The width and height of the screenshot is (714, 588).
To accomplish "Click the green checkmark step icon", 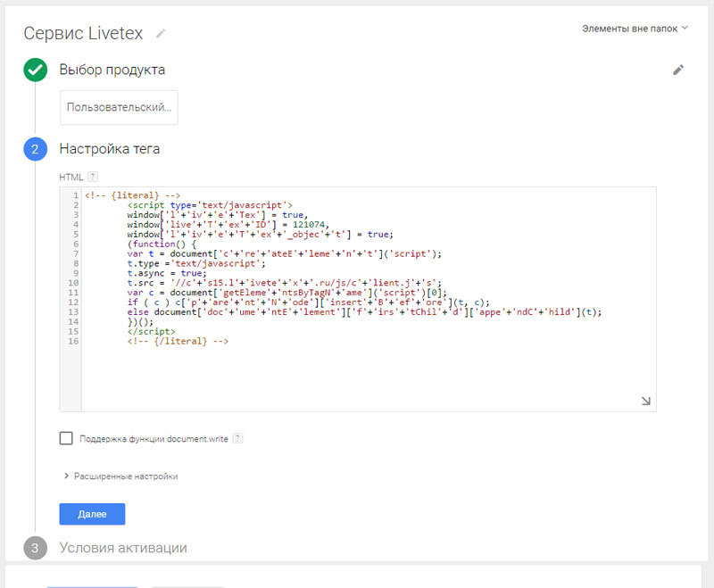I will tap(35, 70).
